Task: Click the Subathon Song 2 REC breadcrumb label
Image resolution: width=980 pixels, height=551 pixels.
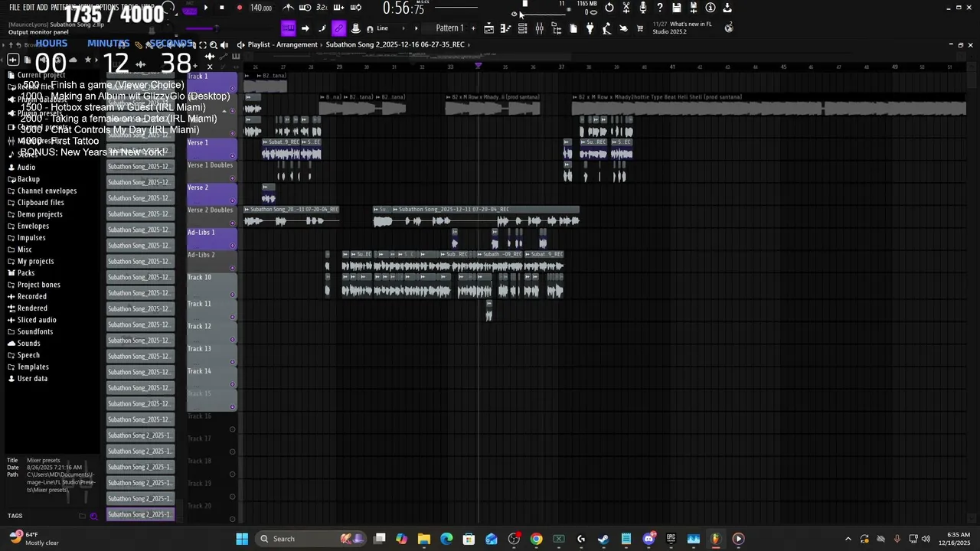Action: pyautogui.click(x=395, y=44)
